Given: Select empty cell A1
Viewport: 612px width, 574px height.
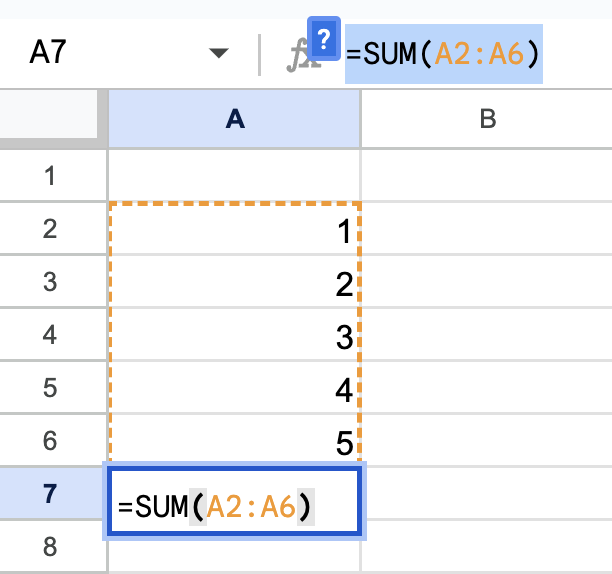Looking at the screenshot, I should pyautogui.click(x=234, y=177).
